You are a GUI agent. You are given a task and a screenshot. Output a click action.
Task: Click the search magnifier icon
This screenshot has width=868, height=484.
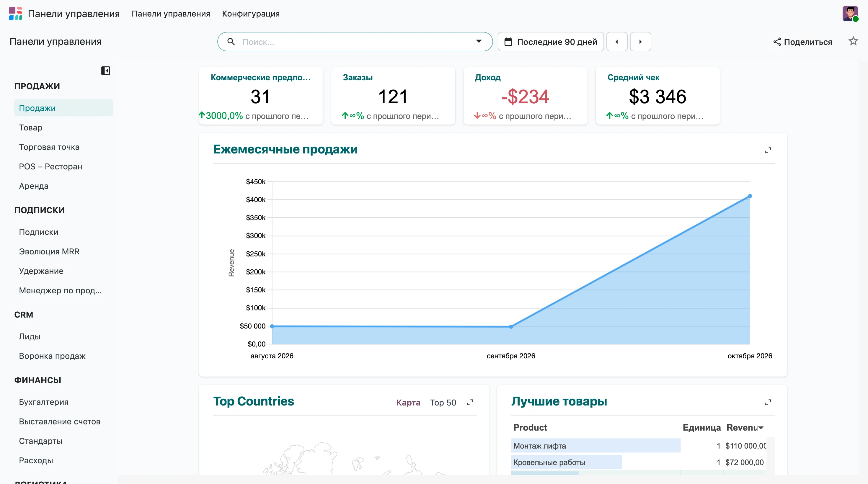(231, 42)
